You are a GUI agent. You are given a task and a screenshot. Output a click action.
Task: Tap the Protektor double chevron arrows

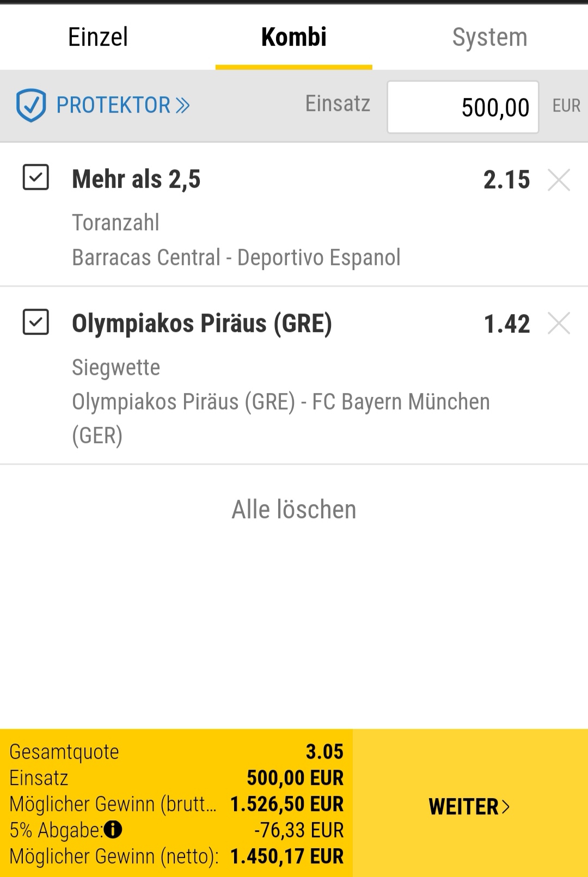coord(182,105)
